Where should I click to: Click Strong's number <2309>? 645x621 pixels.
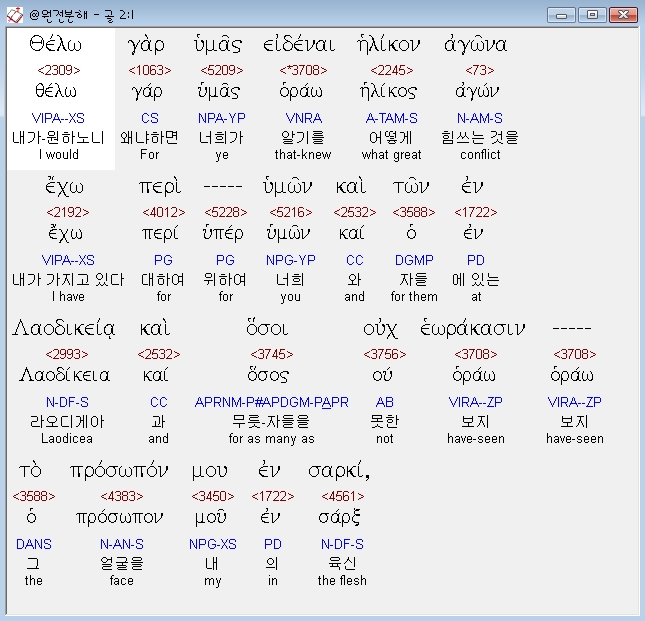[x=59, y=70]
